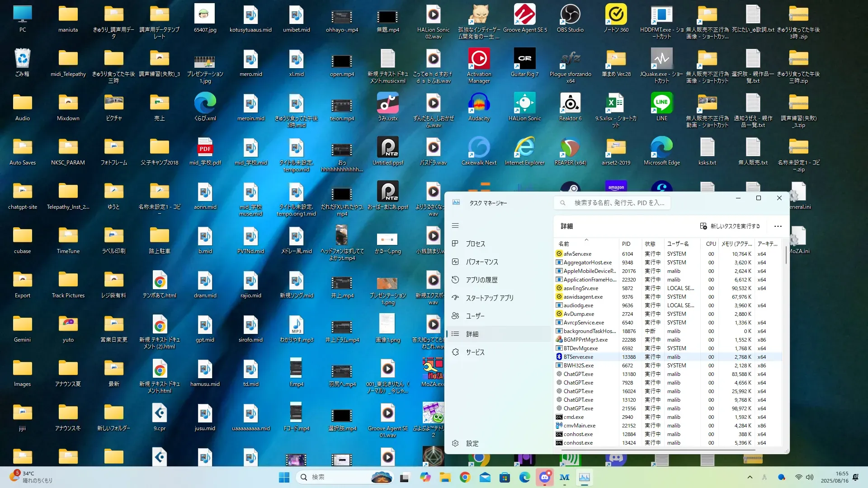Open the Startup apps page
868x488 pixels.
tap(489, 298)
